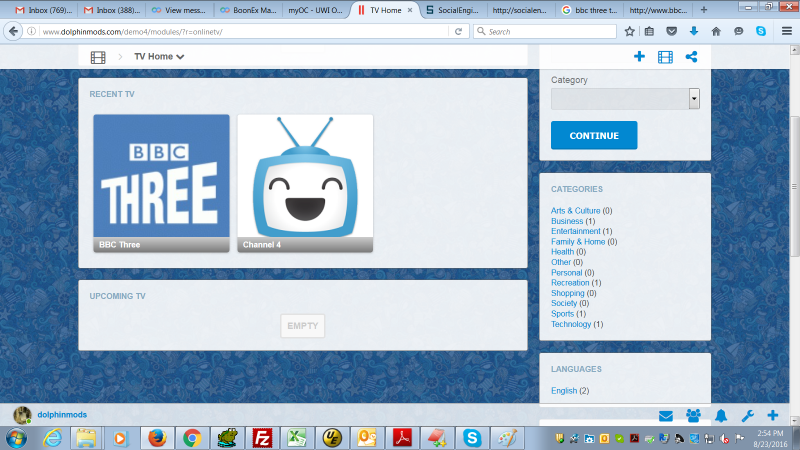Viewport: 800px width, 450px height.
Task: Launch Internet Explorer from taskbar
Action: click(x=52, y=438)
